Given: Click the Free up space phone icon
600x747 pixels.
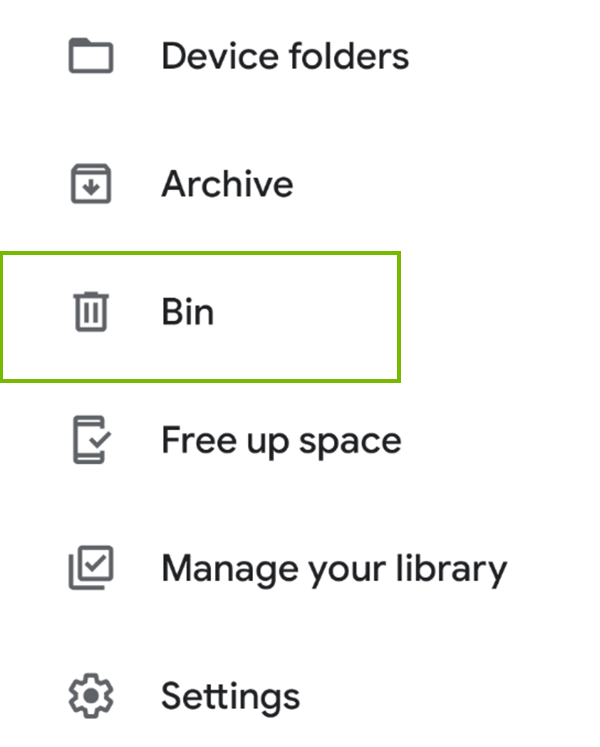Looking at the screenshot, I should coord(90,441).
